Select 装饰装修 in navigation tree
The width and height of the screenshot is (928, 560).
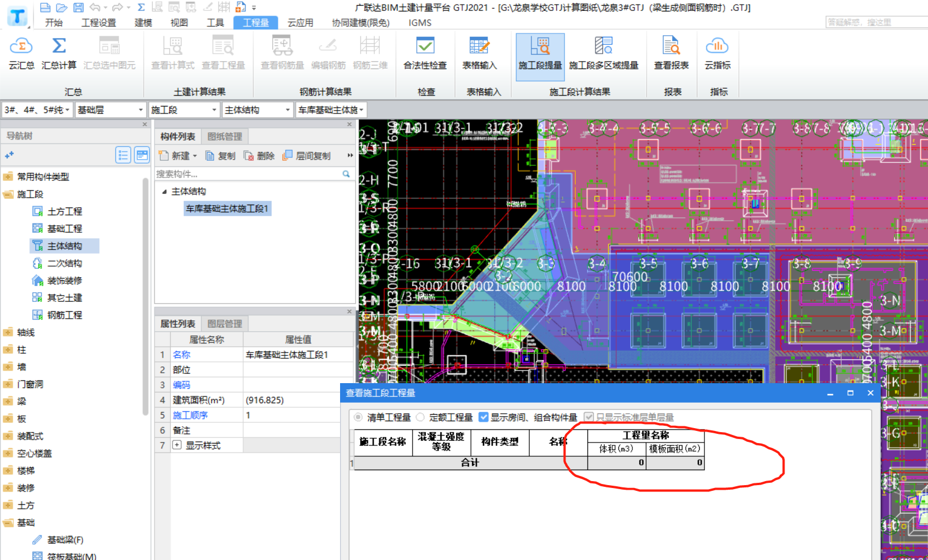65,281
